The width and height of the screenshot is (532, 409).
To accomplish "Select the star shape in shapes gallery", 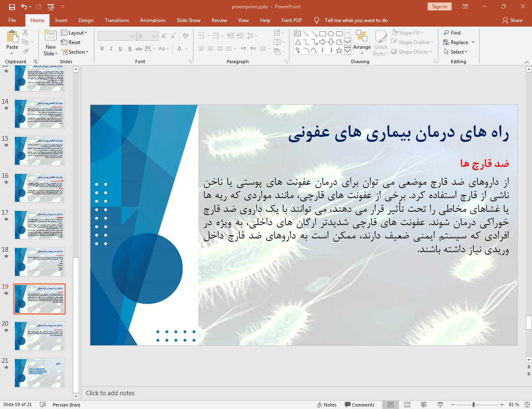I will click(x=339, y=50).
